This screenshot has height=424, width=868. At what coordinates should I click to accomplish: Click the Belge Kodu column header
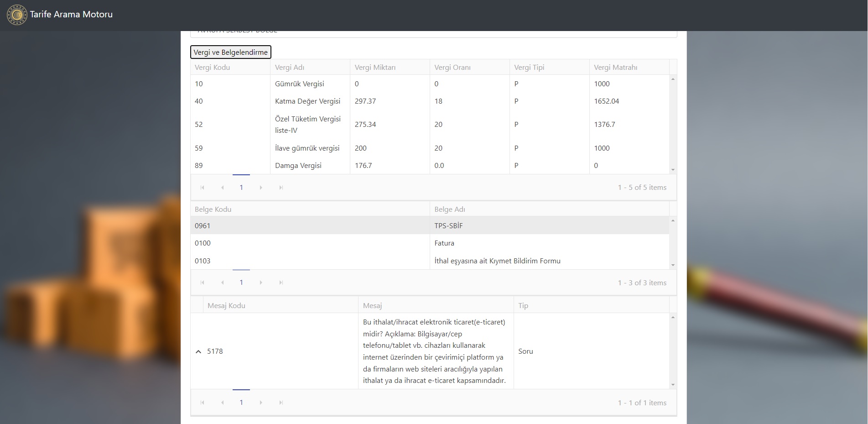tap(310, 209)
